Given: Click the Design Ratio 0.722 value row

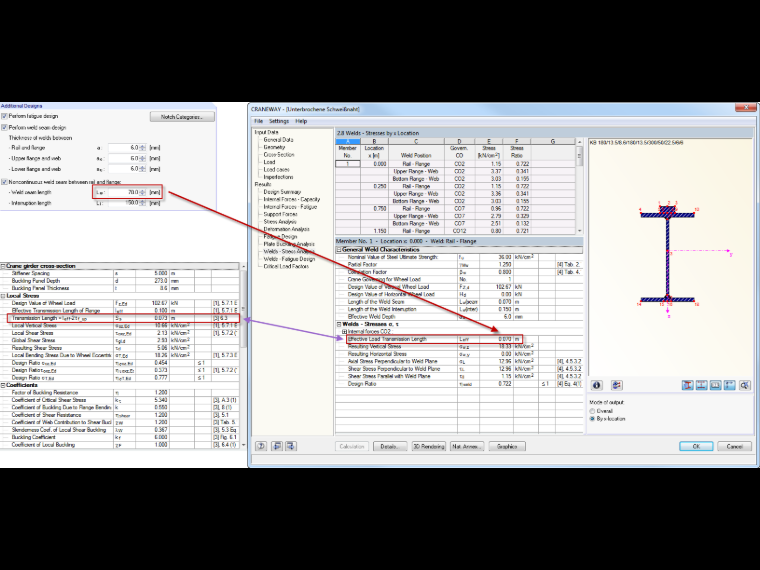Looking at the screenshot, I should point(459,383).
